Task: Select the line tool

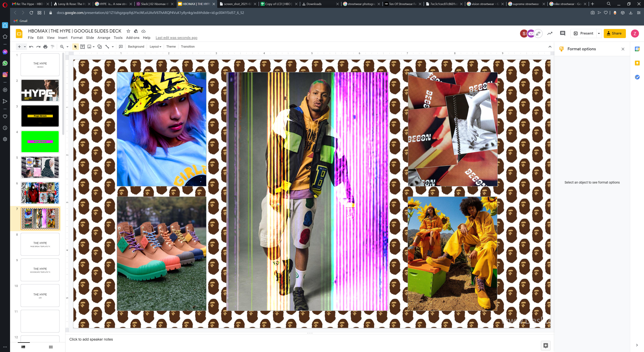Action: [107, 46]
